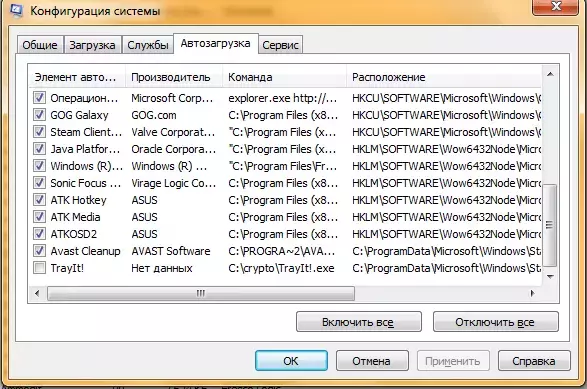Screen dimensions: 587x389
Task: Disable the ATK Hotkey checkbox
Action: (x=39, y=200)
